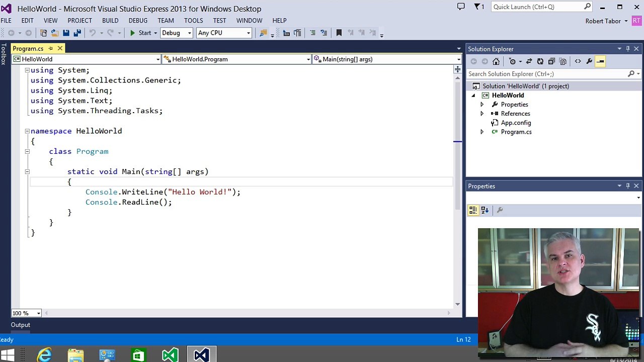Open the Any CPU platform dropdown
Image resolution: width=644 pixels, height=362 pixels.
pos(224,33)
